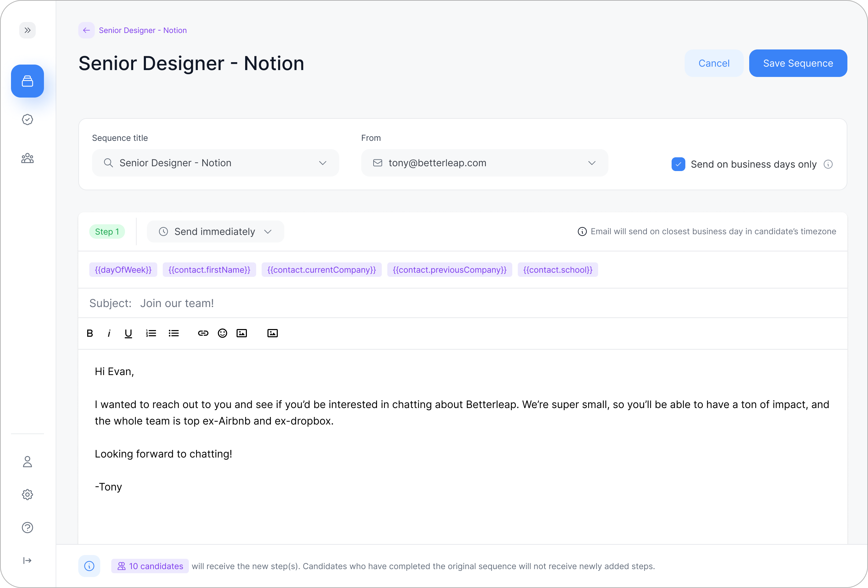This screenshot has width=868, height=588.
Task: Apply underline formatting
Action: click(x=128, y=333)
